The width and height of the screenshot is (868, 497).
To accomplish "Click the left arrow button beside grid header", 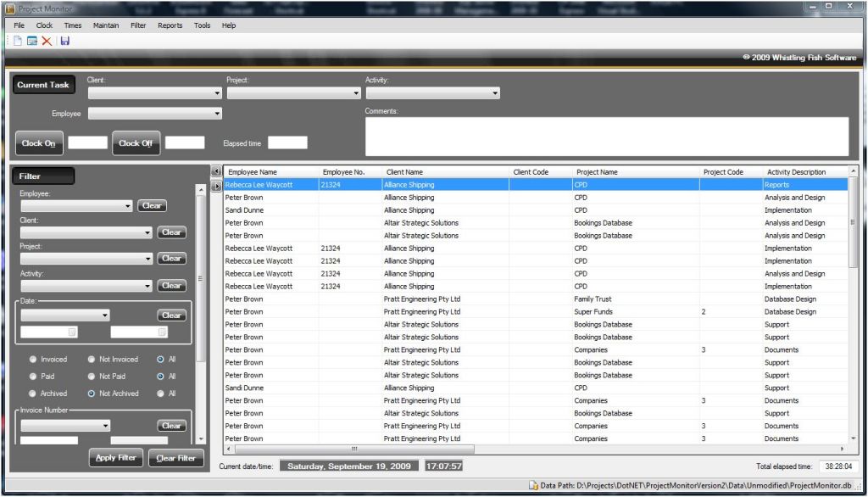I will pos(216,172).
